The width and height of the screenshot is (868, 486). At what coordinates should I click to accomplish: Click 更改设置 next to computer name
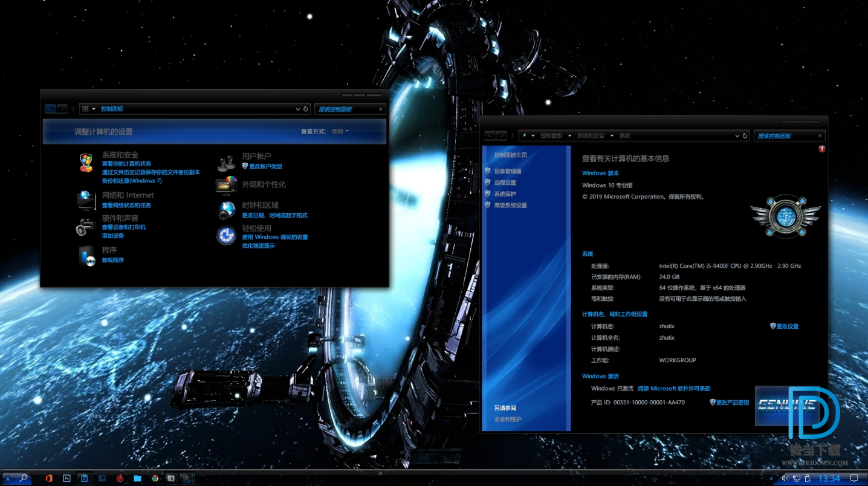coord(788,326)
